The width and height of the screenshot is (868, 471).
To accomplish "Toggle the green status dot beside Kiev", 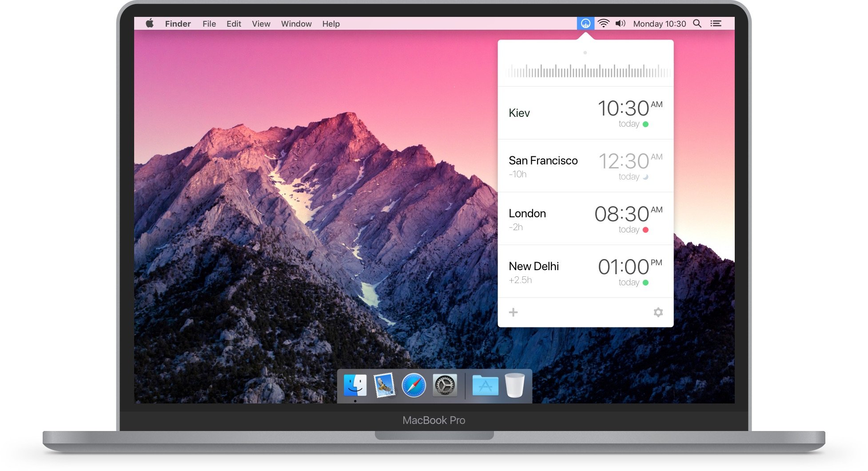I will 646,124.
